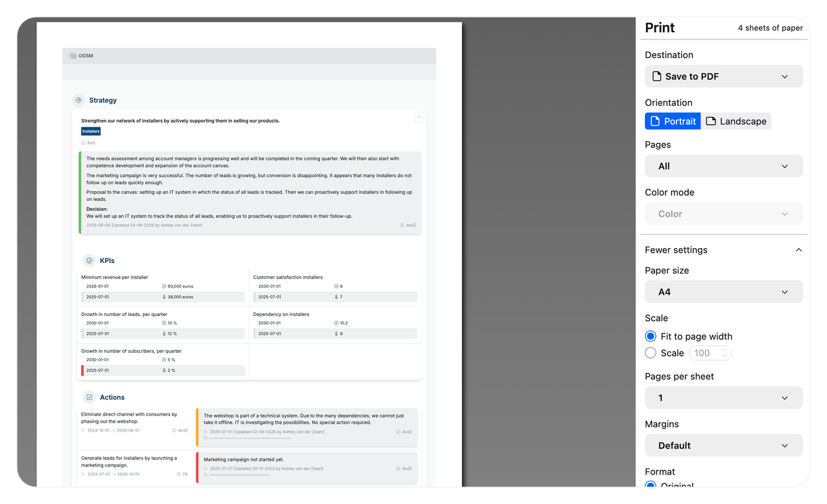Select the Original format radio button
Viewport: 827px width, 504px height.
click(651, 485)
